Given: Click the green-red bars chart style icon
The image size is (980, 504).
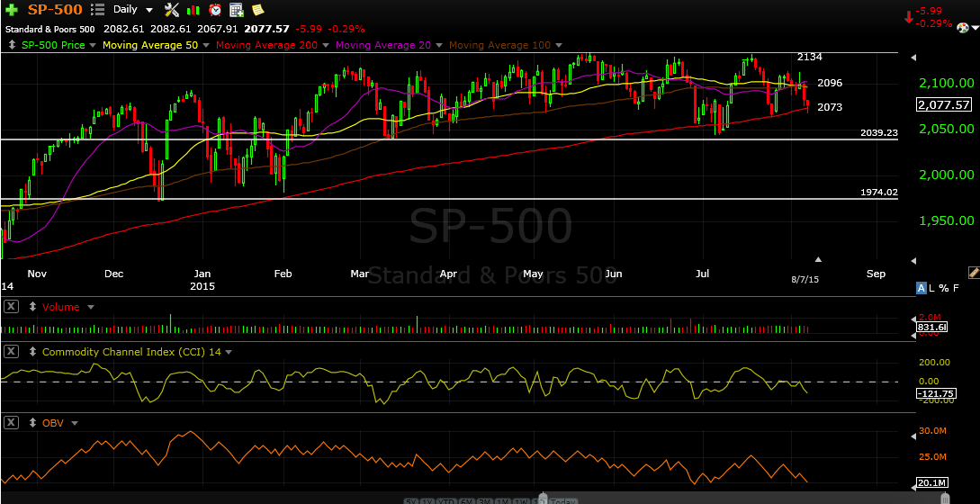Looking at the screenshot, I should click(193, 10).
